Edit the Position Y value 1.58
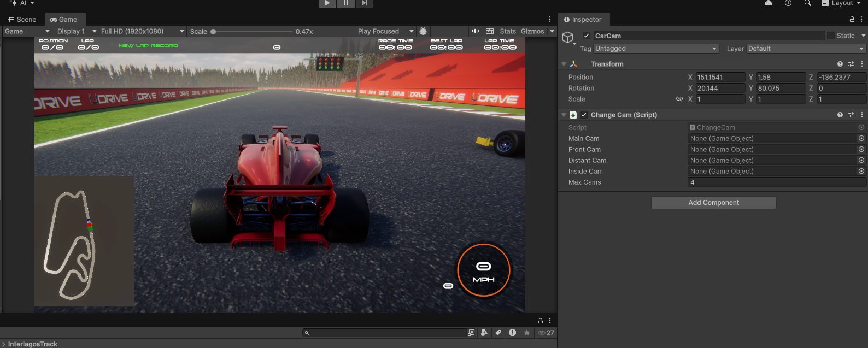868x348 pixels. (x=781, y=78)
